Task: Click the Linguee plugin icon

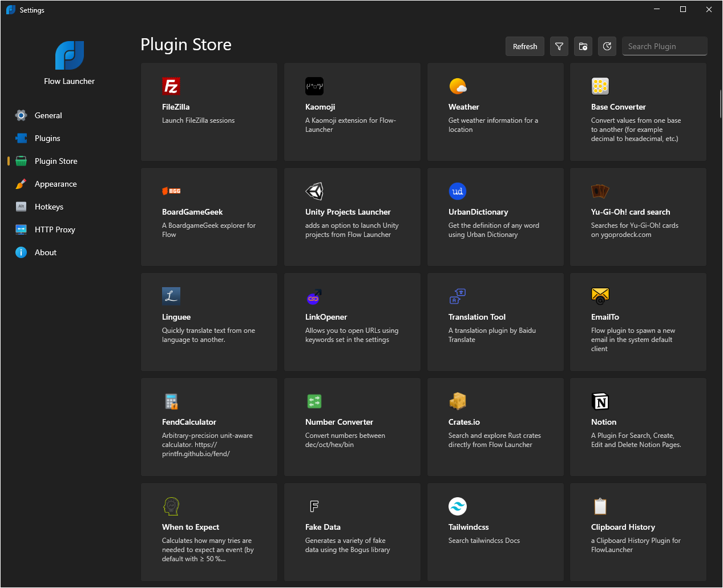Action: click(x=171, y=296)
